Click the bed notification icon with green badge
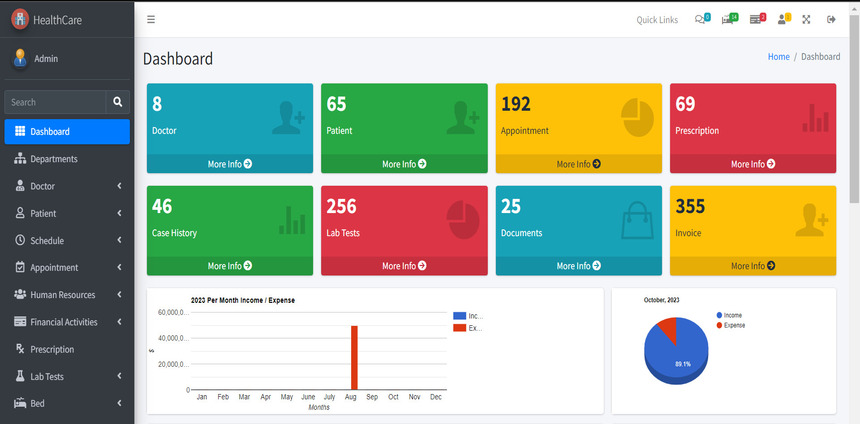 coord(728,20)
